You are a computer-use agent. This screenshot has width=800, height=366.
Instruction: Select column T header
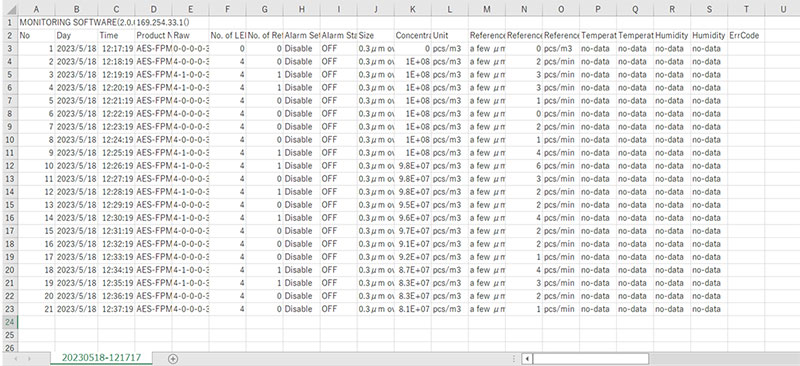pyautogui.click(x=746, y=9)
